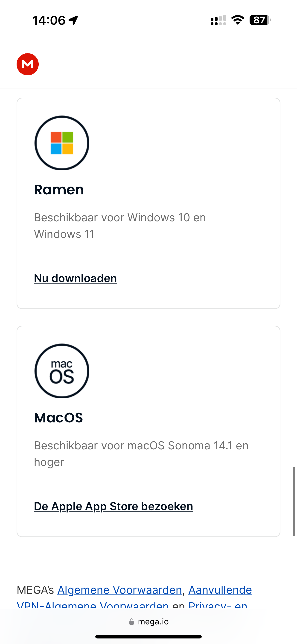Click the Nu downloaden link

pos(76,278)
